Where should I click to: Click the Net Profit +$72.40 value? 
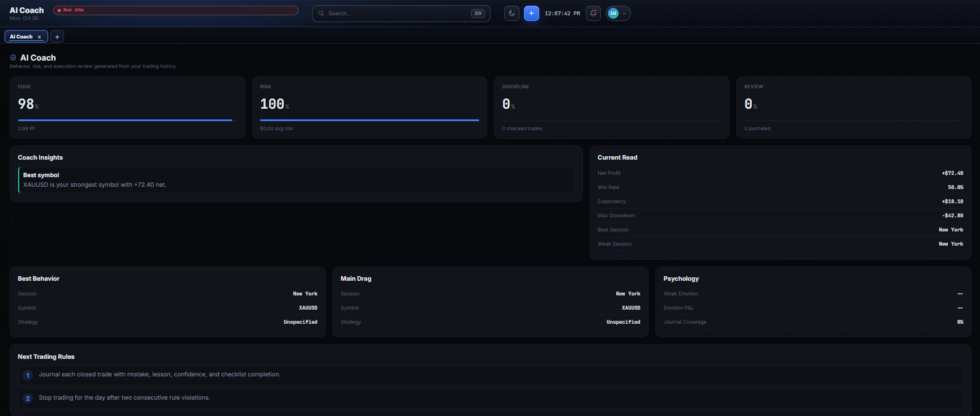pos(952,173)
